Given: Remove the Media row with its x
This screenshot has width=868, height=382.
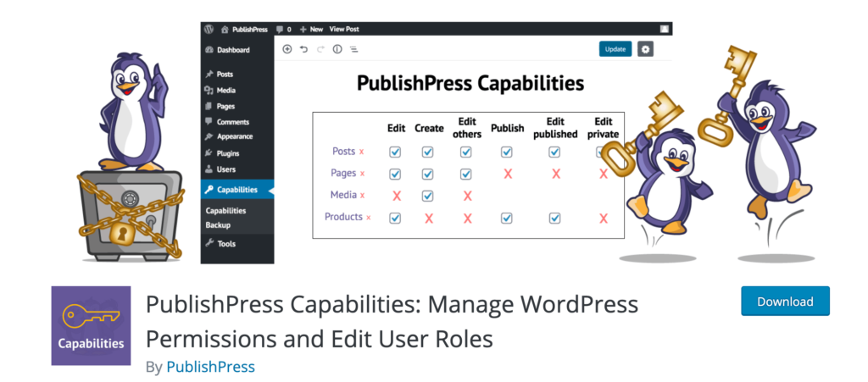Looking at the screenshot, I should (363, 196).
